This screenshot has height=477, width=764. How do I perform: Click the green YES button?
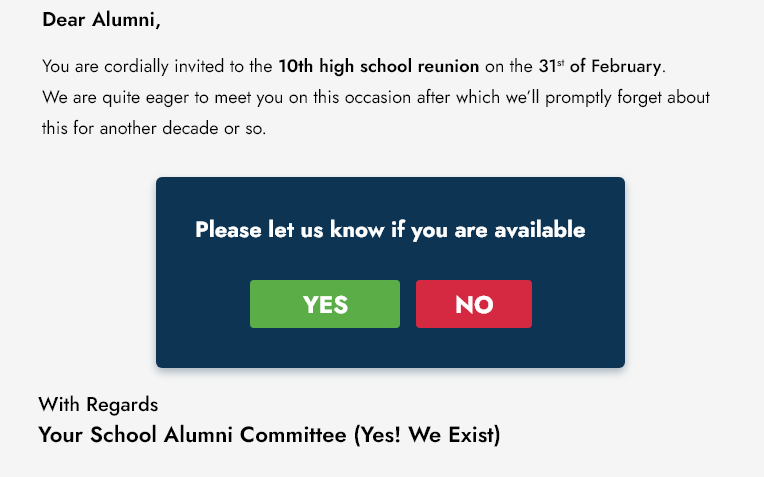pyautogui.click(x=325, y=304)
